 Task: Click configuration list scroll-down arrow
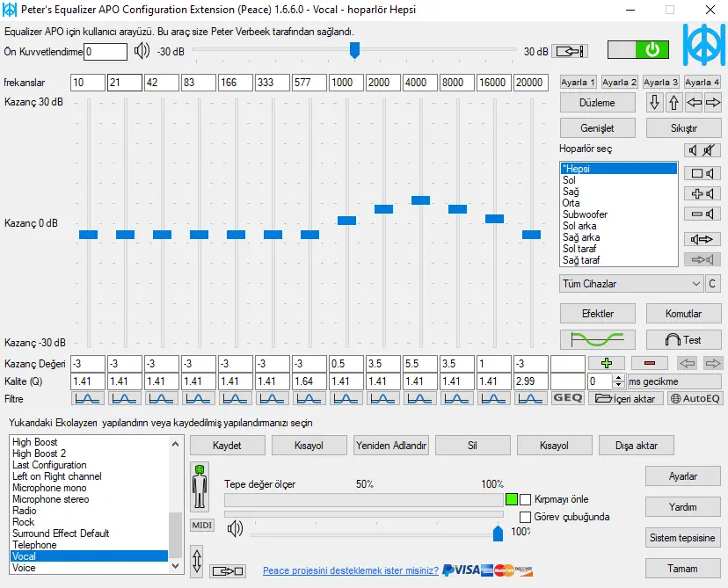176,566
